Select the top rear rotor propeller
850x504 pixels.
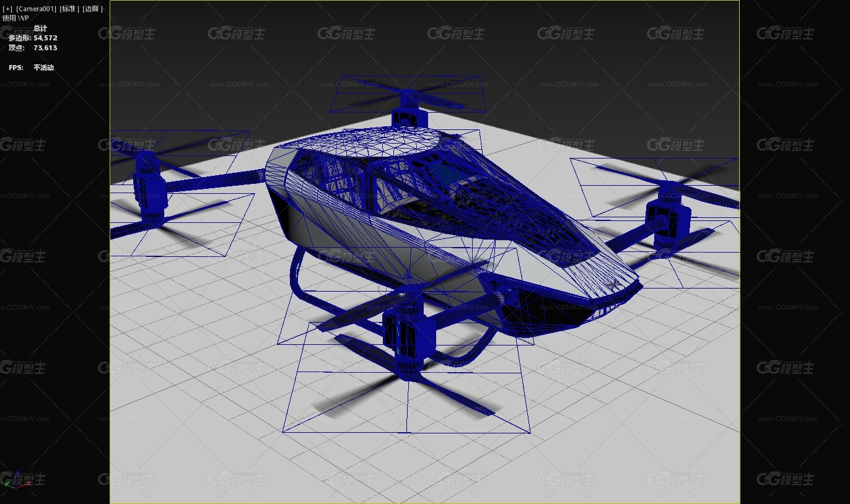[406, 95]
